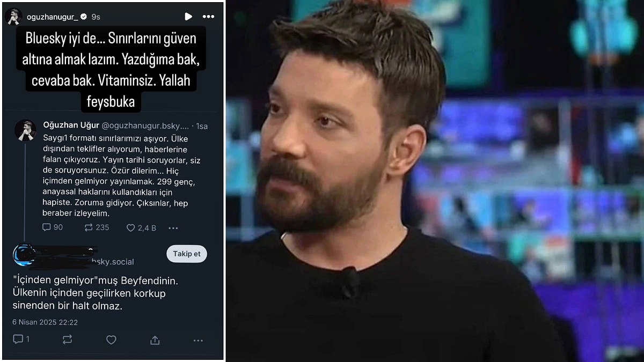Open the story three-dots options menu
This screenshot has height=362, width=644.
coord(208,17)
